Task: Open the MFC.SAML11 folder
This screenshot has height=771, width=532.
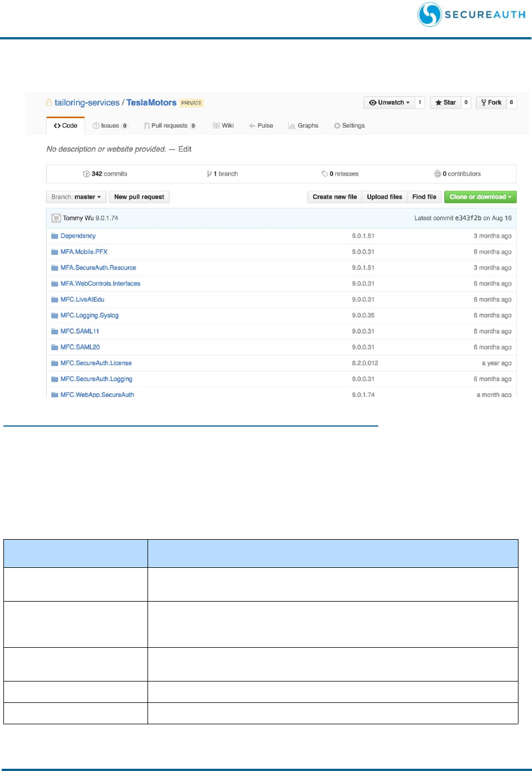Action: [x=80, y=331]
